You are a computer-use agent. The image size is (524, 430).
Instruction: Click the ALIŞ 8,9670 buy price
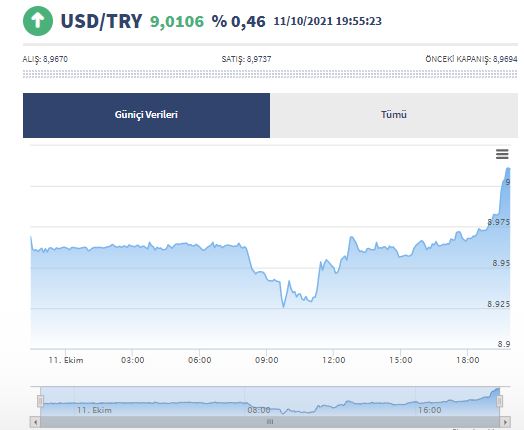pos(45,59)
